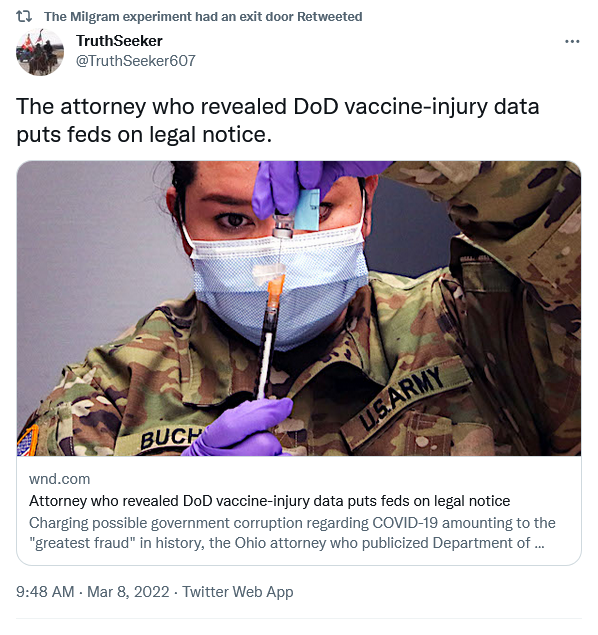Click the TruthSeeker display name

coord(119,41)
